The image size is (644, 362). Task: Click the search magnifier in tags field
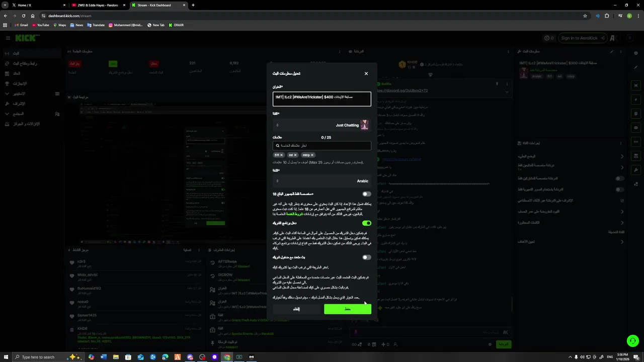[277, 145]
